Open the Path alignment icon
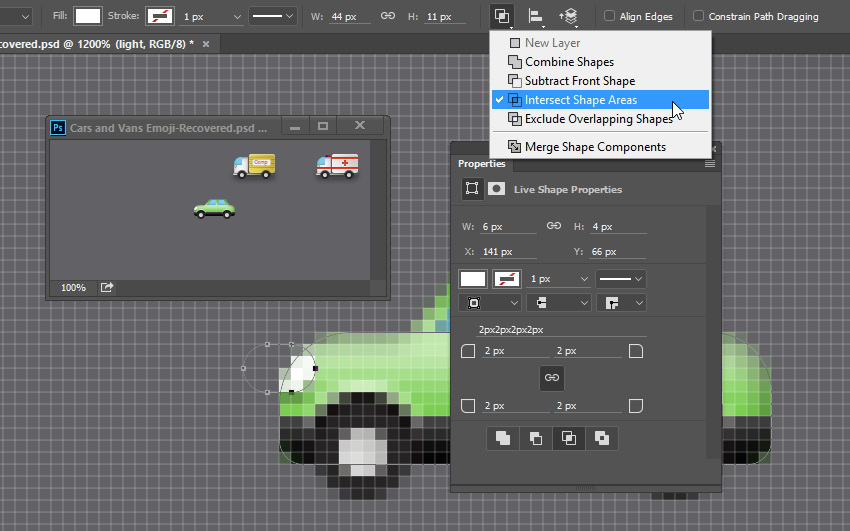The image size is (850, 531). point(536,17)
